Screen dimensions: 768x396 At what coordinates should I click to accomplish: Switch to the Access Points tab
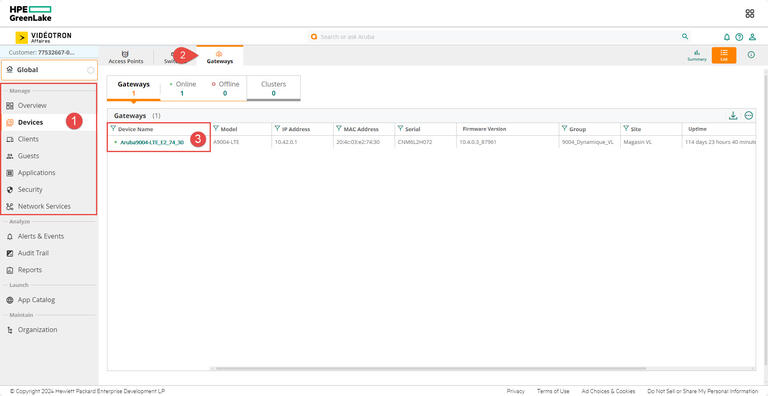[126, 57]
